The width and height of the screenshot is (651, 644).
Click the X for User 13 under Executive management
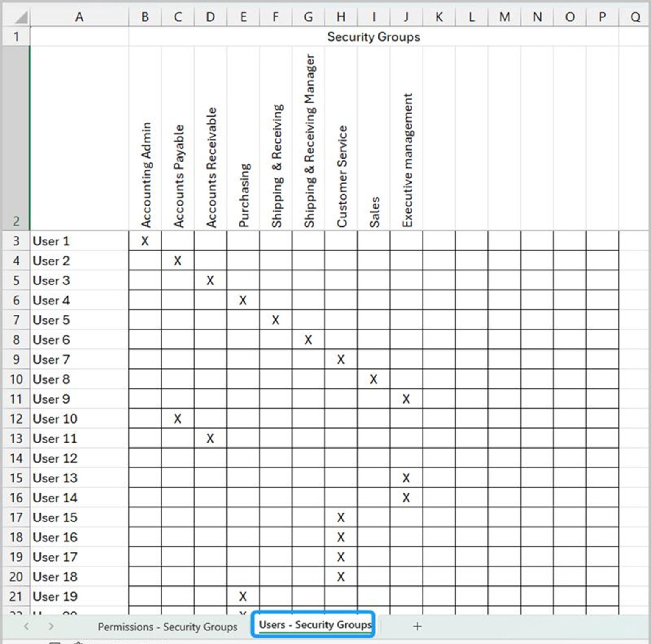coord(406,478)
